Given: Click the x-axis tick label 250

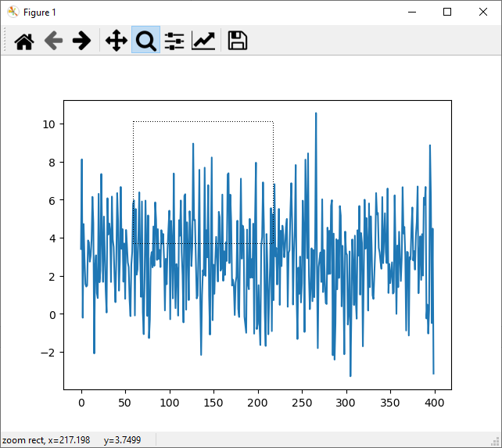Looking at the screenshot, I should pyautogui.click(x=302, y=403).
